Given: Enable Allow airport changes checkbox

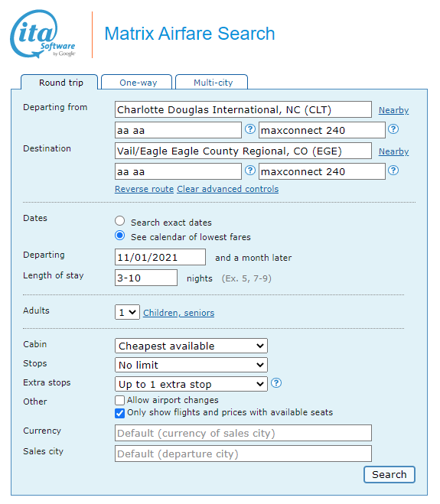Looking at the screenshot, I should pyautogui.click(x=119, y=400).
